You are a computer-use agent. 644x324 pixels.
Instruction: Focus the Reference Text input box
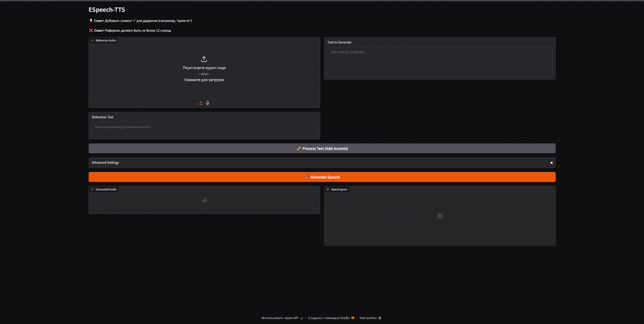coord(204,129)
